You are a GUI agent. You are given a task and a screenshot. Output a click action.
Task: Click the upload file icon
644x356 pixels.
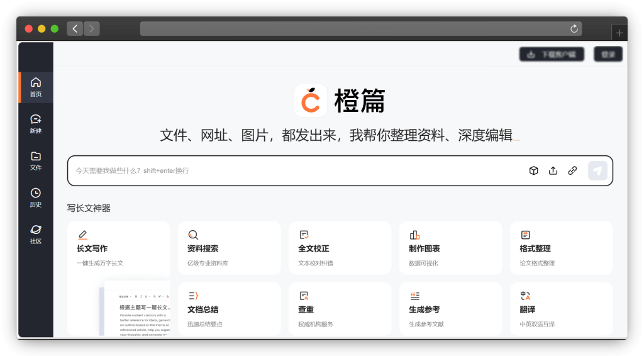pos(553,170)
